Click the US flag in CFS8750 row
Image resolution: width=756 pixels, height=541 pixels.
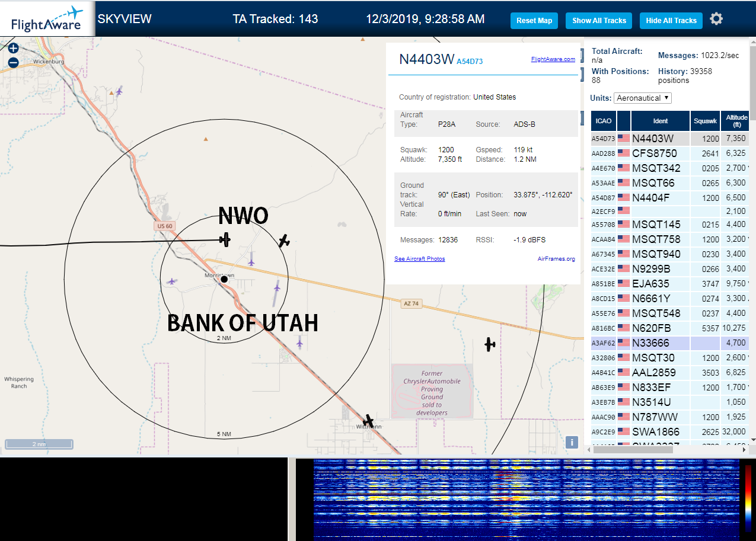click(x=623, y=153)
